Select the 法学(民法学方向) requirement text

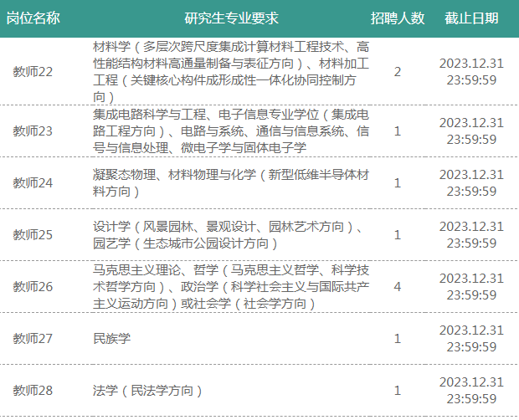point(148,390)
